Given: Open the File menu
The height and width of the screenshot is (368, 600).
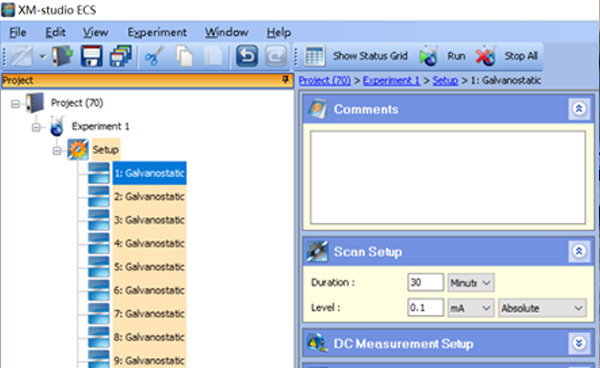Looking at the screenshot, I should [18, 32].
